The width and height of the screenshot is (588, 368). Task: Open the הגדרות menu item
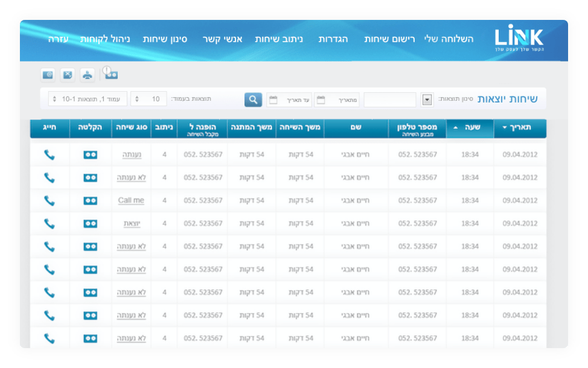pos(333,39)
